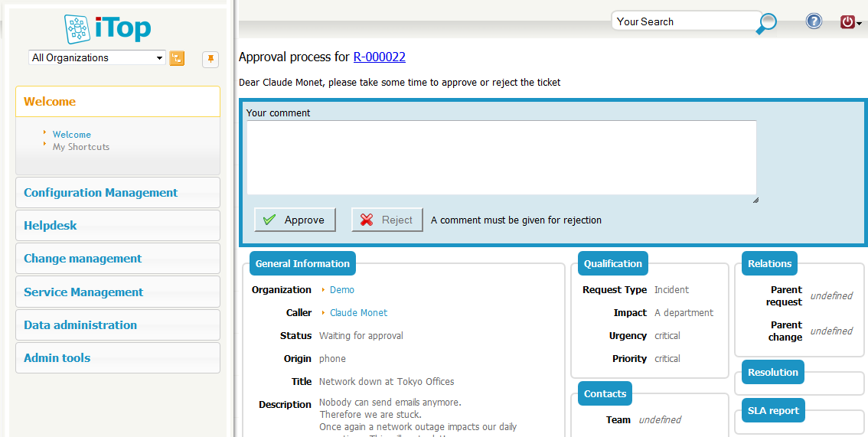
Task: Toggle the pin menu pane icon
Action: (x=210, y=59)
